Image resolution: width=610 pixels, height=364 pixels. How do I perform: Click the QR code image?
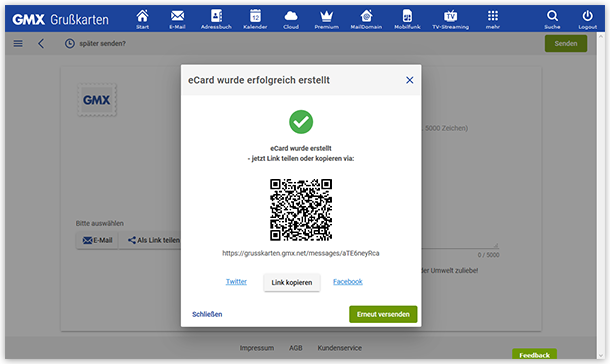coord(301,210)
